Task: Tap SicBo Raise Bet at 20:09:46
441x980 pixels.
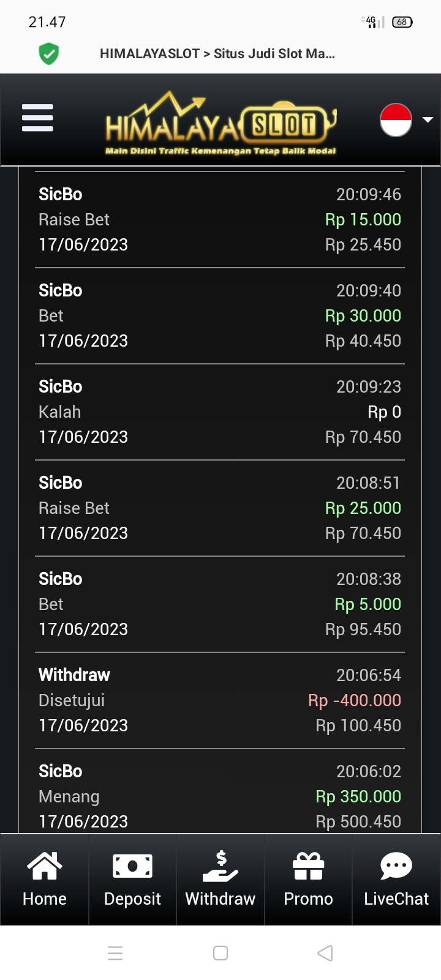Action: click(219, 219)
